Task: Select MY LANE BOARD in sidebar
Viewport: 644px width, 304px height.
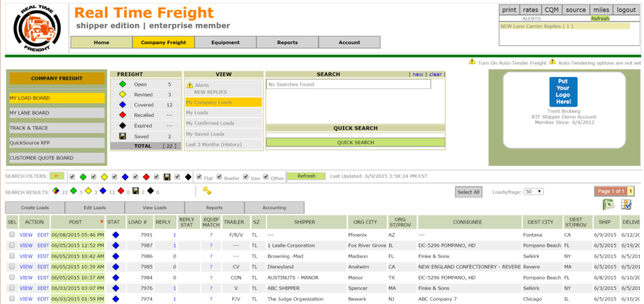Action: click(x=57, y=113)
